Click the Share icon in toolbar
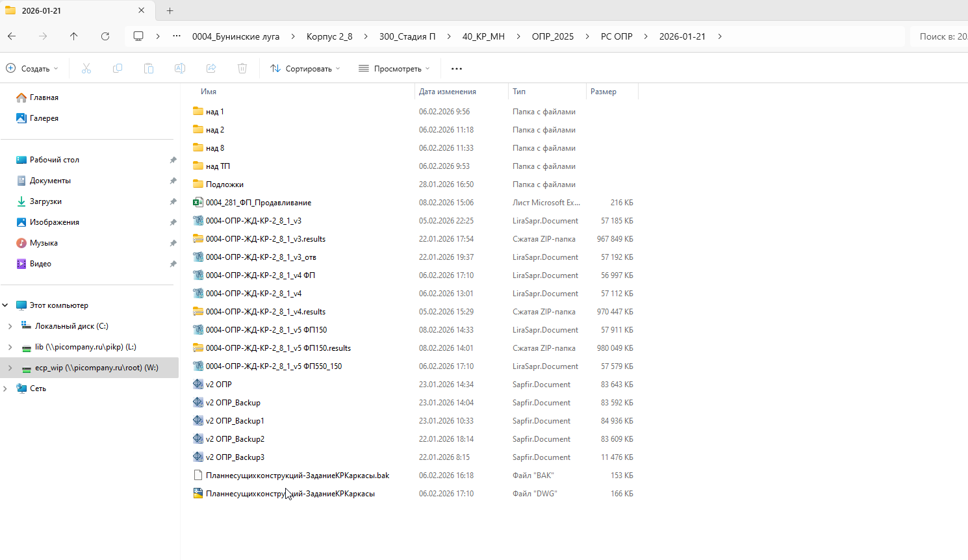The image size is (968, 560). click(x=211, y=68)
